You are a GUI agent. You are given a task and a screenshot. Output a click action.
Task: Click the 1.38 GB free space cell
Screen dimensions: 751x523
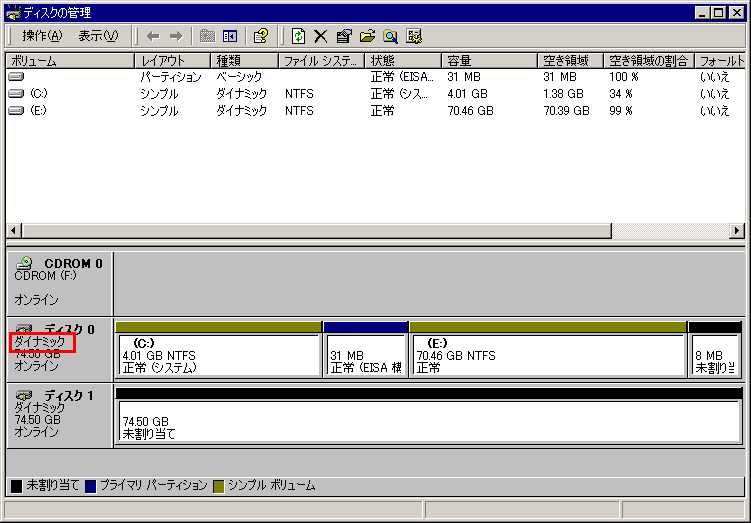point(564,93)
